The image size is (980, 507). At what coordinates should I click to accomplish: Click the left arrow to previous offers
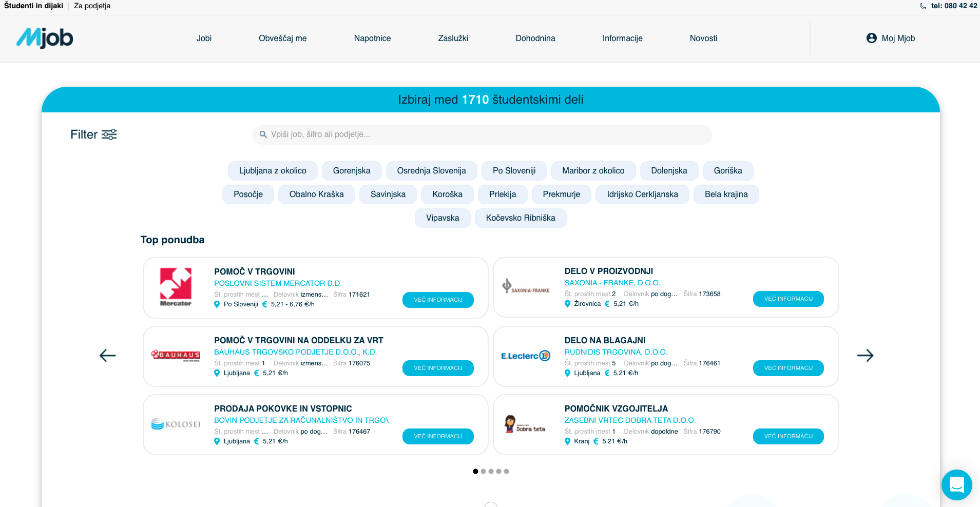108,356
